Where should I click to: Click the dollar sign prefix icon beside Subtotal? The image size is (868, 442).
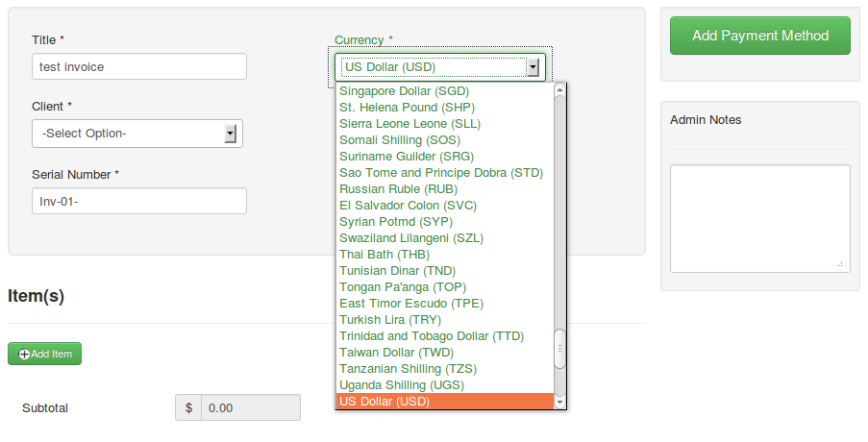click(x=188, y=407)
